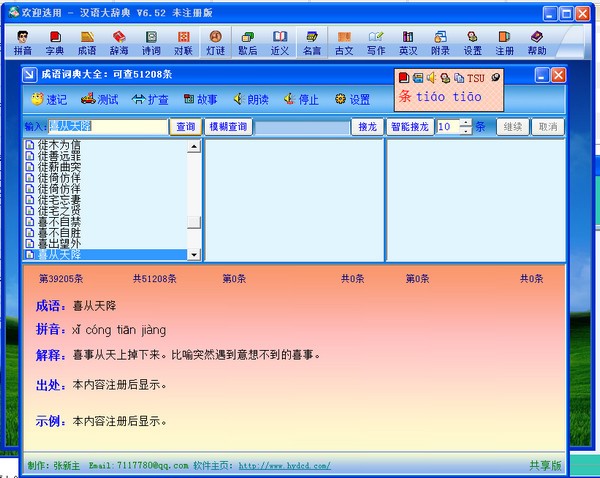Open the 近义 synonyms module
The width and height of the screenshot is (600, 478).
click(x=280, y=43)
